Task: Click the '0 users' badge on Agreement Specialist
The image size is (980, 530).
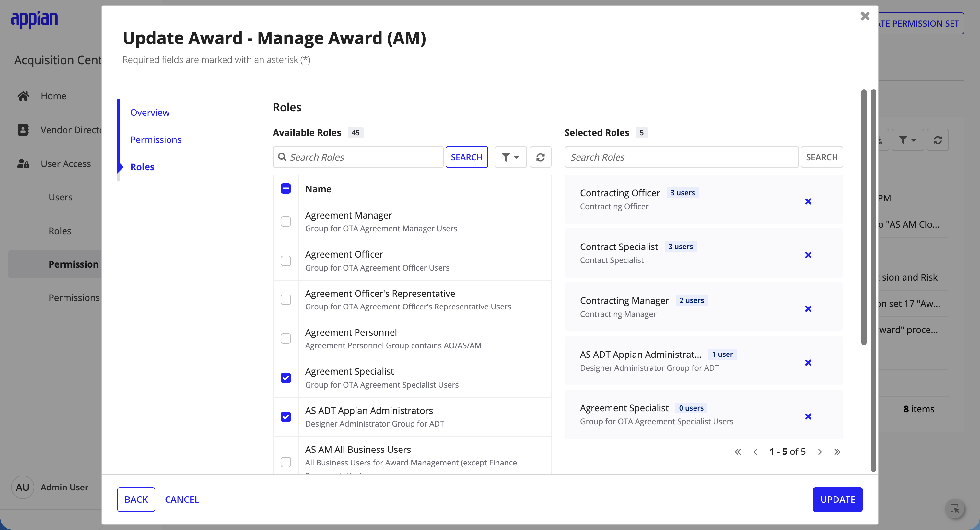Action: click(x=691, y=408)
